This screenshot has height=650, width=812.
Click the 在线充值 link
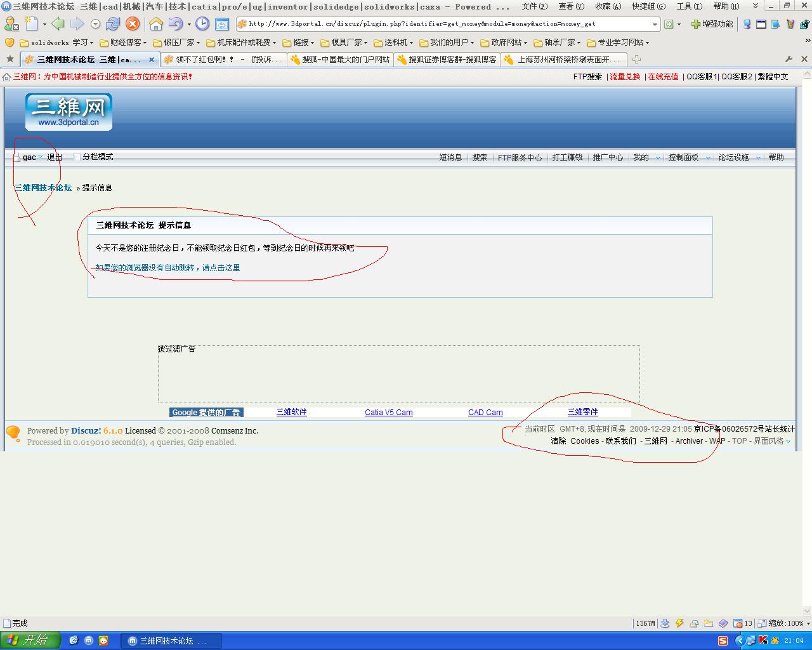coord(663,77)
